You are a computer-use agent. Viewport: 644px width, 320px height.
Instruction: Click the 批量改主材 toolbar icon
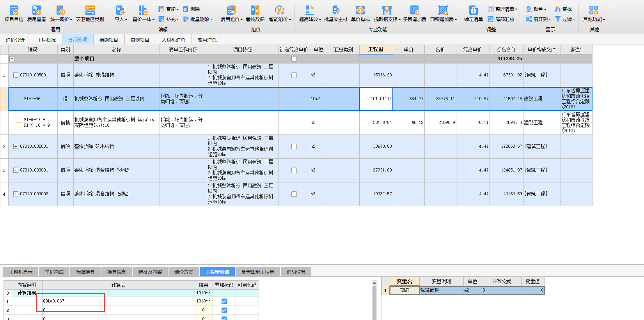tap(336, 10)
